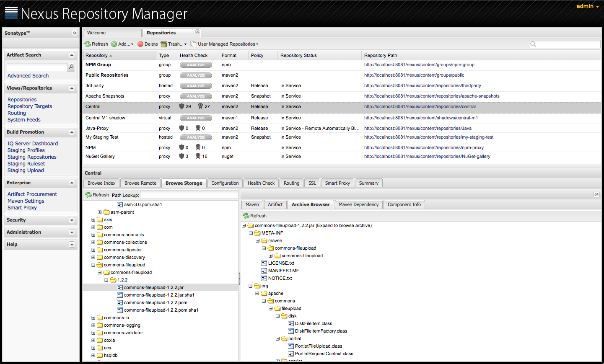The image size is (604, 364).
Task: Click the PortletFileUpload.class file icon
Action: (x=291, y=346)
